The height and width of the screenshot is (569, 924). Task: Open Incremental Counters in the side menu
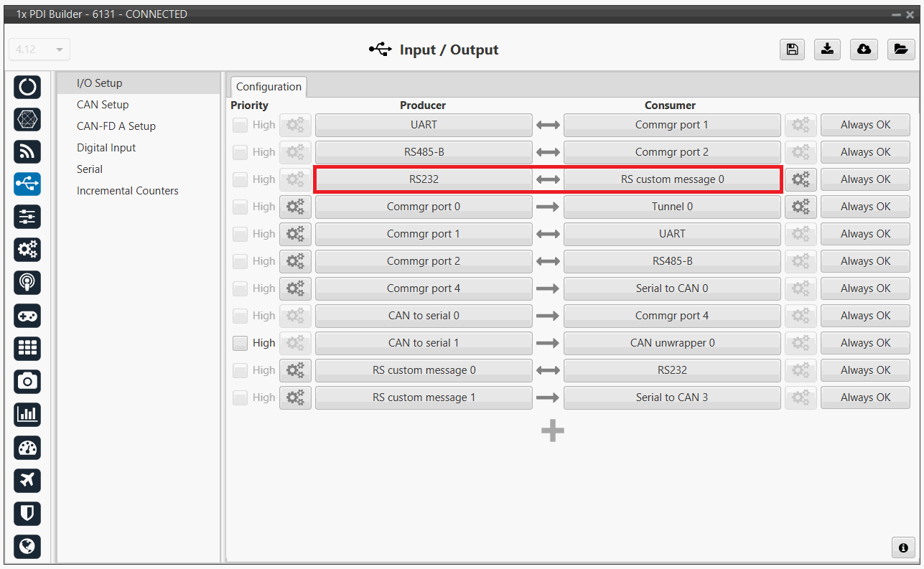coord(127,191)
